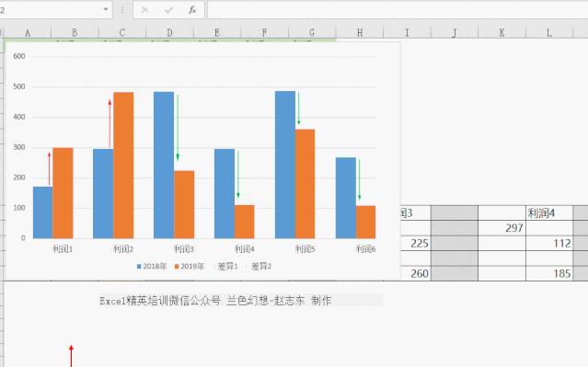Click the formula bar cancel X icon
The width and height of the screenshot is (588, 367).
point(144,10)
